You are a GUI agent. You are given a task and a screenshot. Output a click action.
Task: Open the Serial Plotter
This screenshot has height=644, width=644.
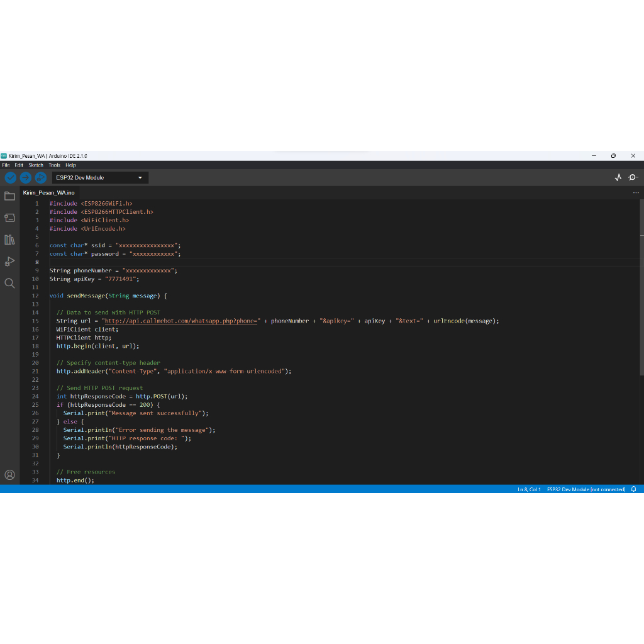pyautogui.click(x=618, y=177)
